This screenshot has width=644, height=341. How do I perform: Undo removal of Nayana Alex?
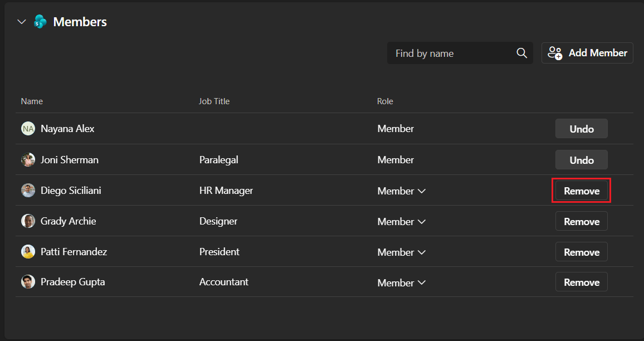pos(581,129)
